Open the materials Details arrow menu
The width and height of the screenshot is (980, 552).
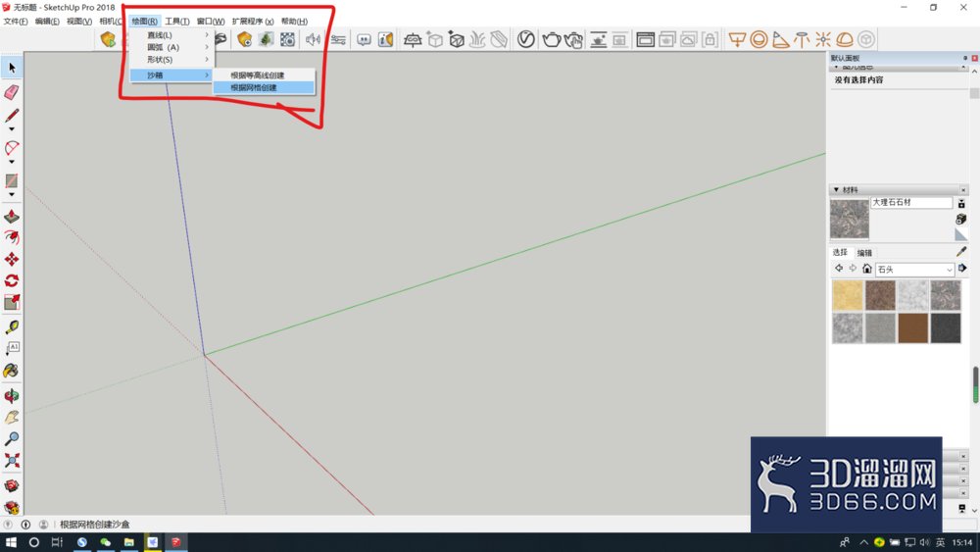pyautogui.click(x=962, y=269)
